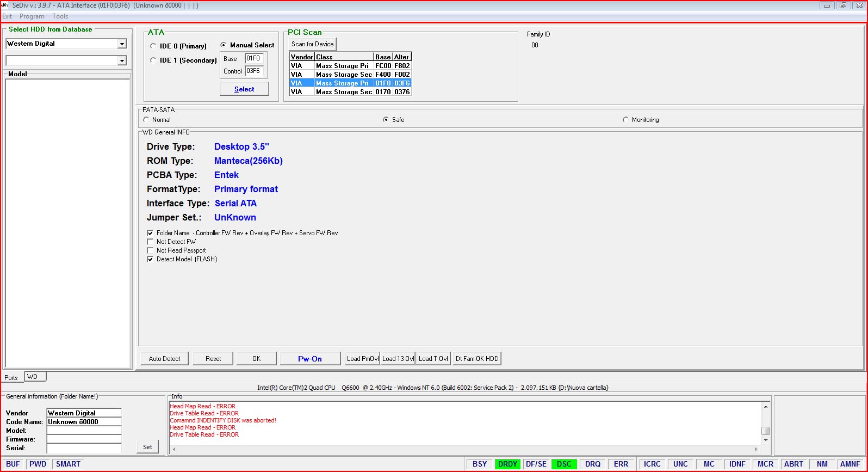
Task: Enable the Not Detect FW checkbox
Action: tap(151, 242)
